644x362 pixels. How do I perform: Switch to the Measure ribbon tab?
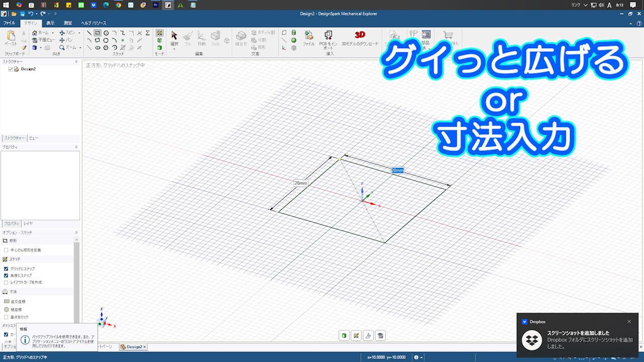click(68, 23)
